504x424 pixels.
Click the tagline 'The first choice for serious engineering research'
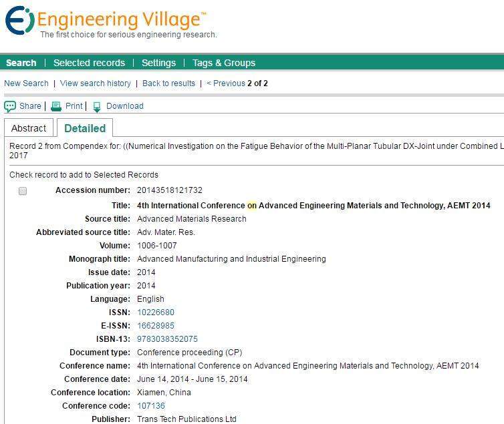coord(128,35)
